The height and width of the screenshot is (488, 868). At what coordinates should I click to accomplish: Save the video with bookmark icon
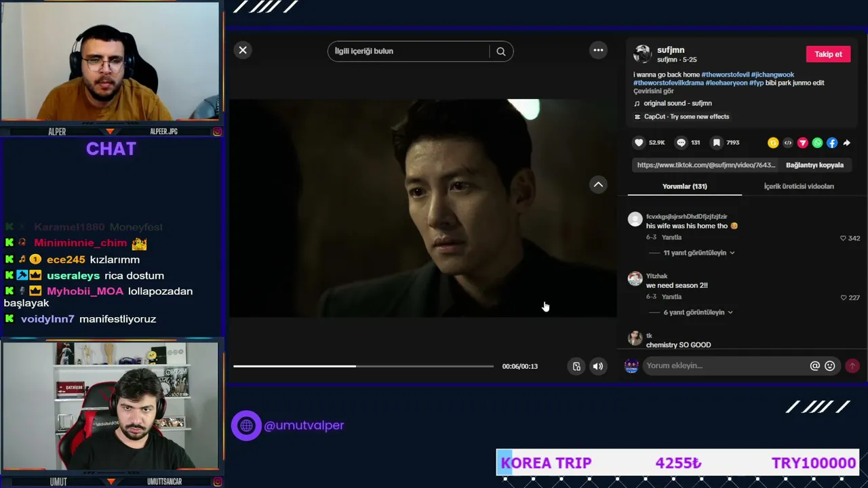coord(716,143)
